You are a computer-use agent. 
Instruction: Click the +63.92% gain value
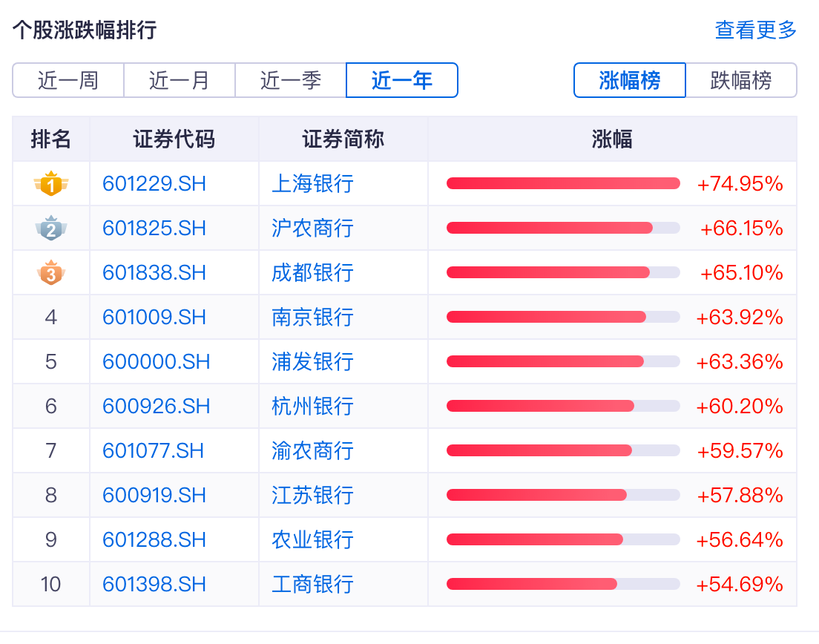740,317
